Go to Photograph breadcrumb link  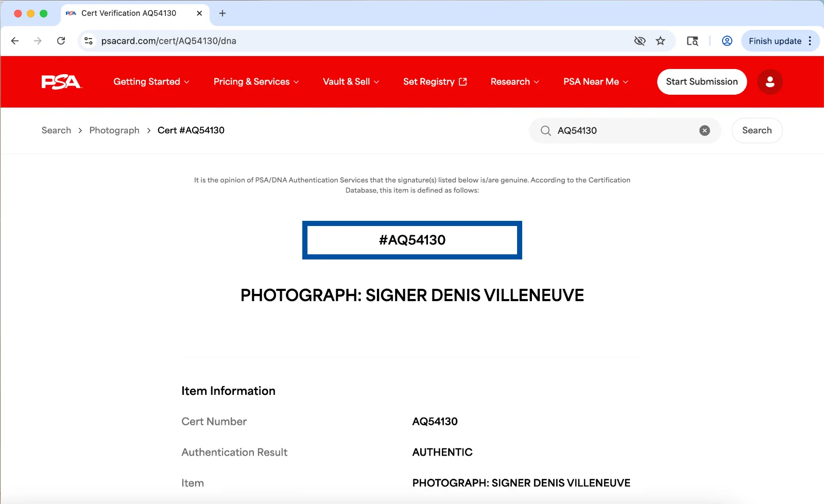(x=114, y=130)
